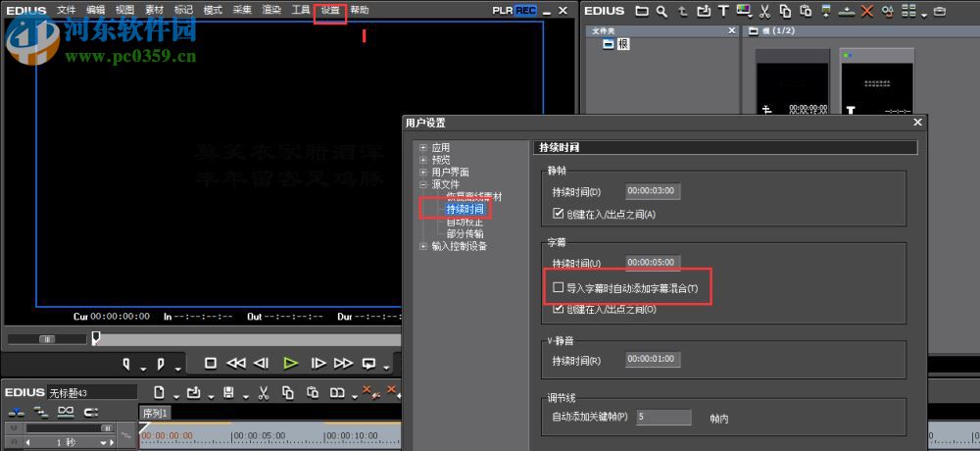Click the Set Out point marker button
The width and height of the screenshot is (980, 451).
tap(161, 364)
